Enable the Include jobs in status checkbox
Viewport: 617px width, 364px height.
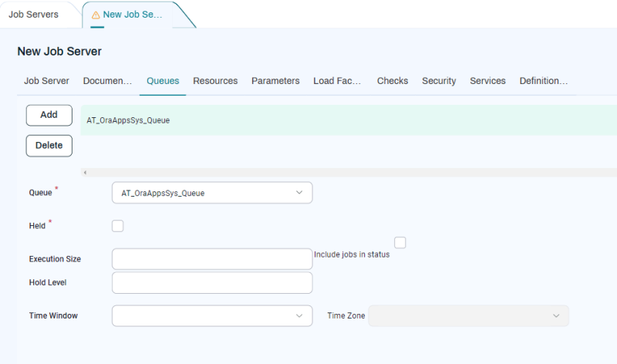(400, 243)
